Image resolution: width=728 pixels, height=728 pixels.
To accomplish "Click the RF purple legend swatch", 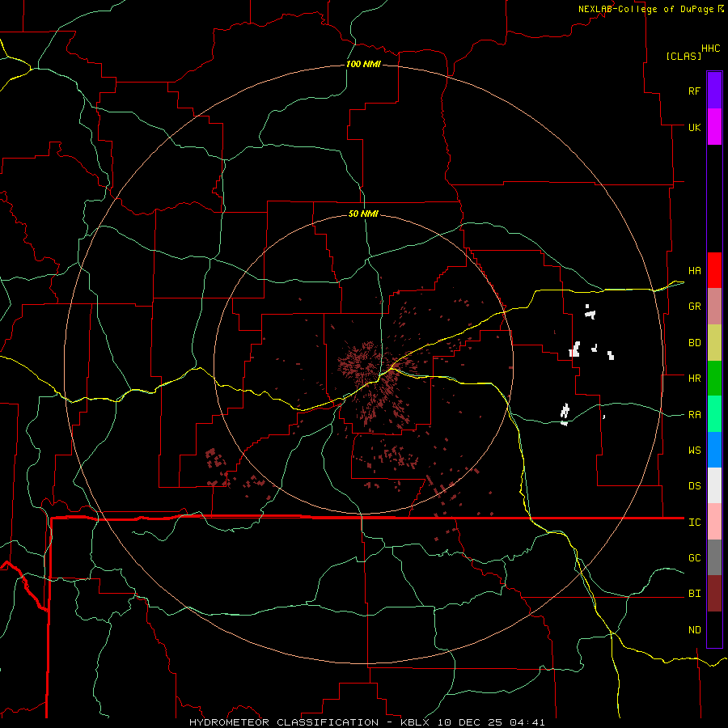I will point(714,91).
